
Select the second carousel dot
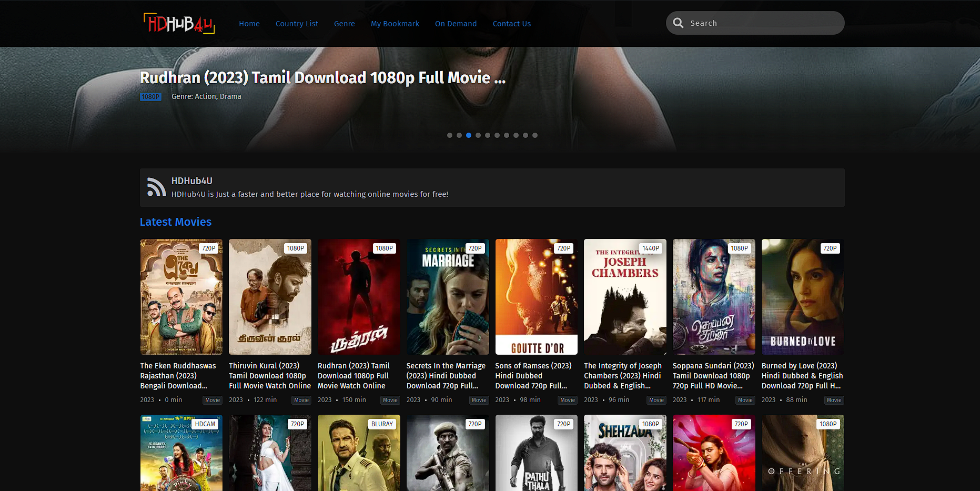(x=459, y=135)
